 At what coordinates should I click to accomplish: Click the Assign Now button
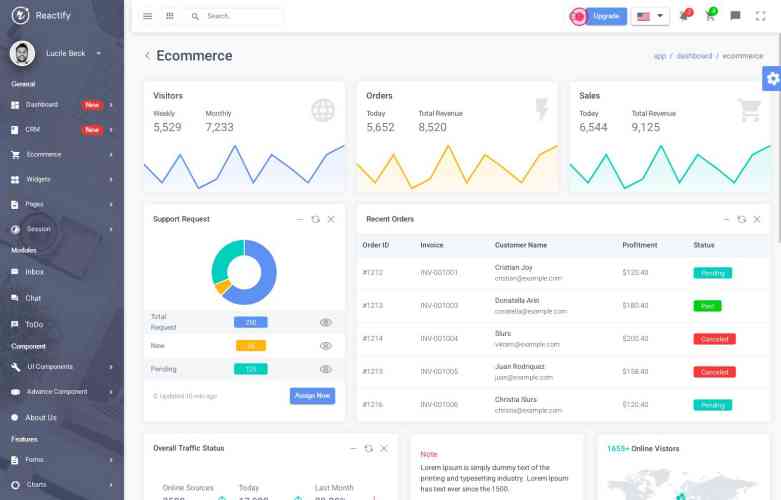[x=312, y=396]
